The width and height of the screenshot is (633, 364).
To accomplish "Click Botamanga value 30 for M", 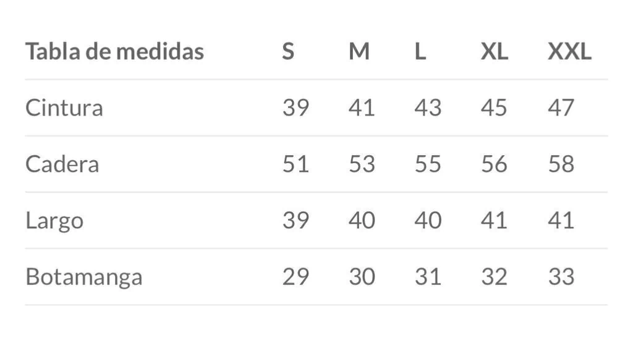I will pyautogui.click(x=362, y=277).
